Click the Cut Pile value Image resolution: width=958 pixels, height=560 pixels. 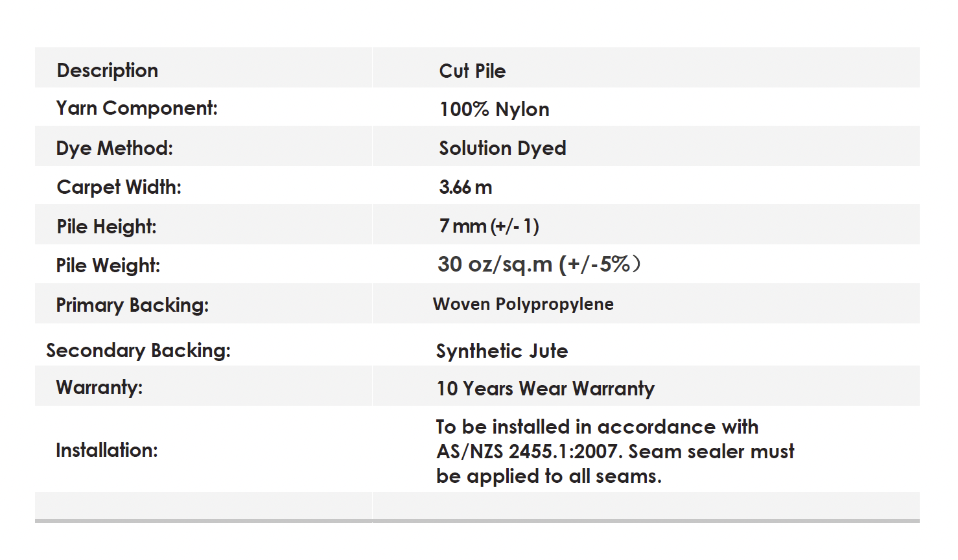coord(472,71)
